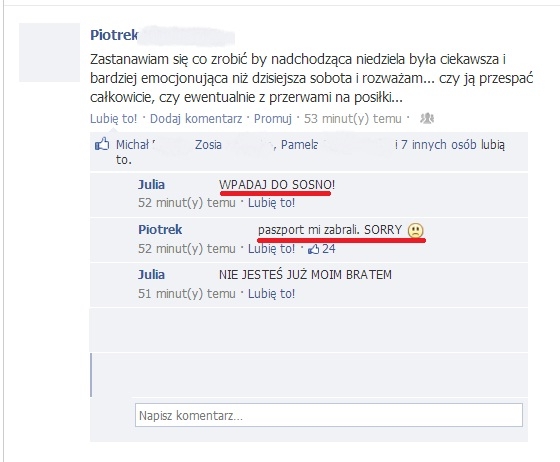Open Piotrek's profile from the post header
The image size is (560, 462).
[x=114, y=35]
